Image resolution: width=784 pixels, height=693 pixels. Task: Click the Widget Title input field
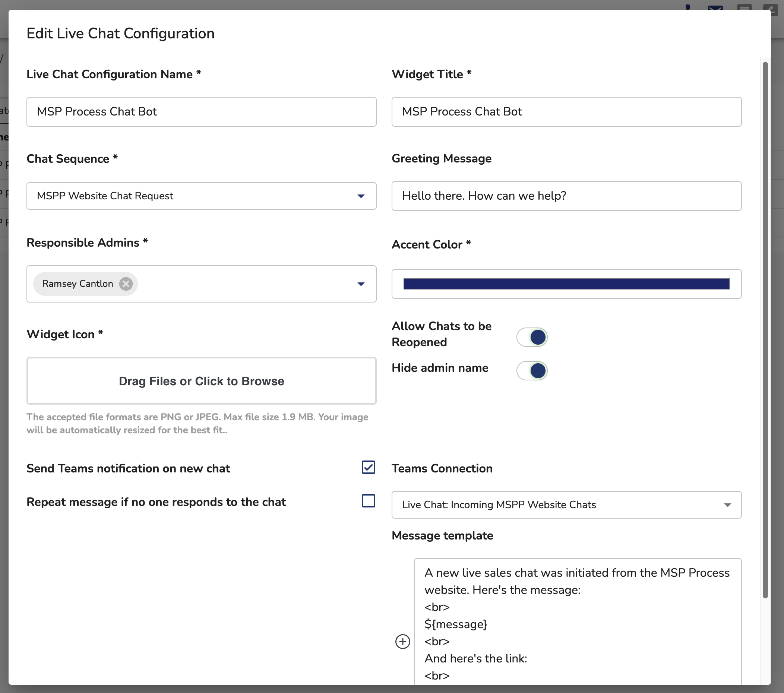tap(566, 112)
